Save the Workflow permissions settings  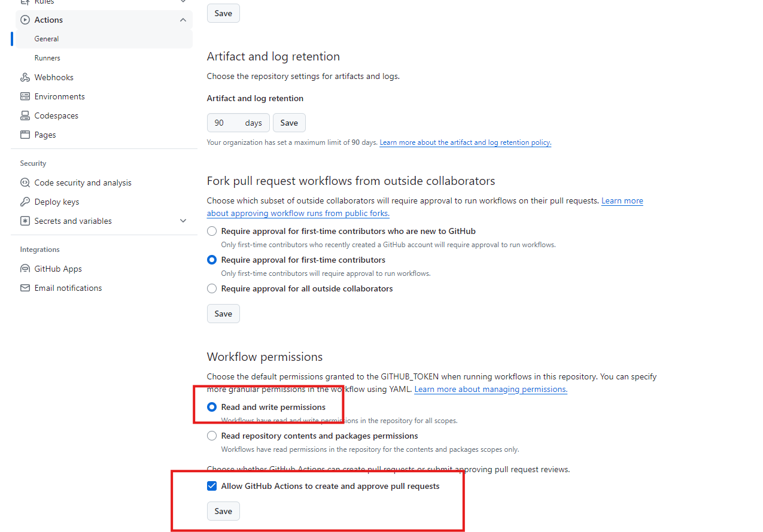click(223, 510)
